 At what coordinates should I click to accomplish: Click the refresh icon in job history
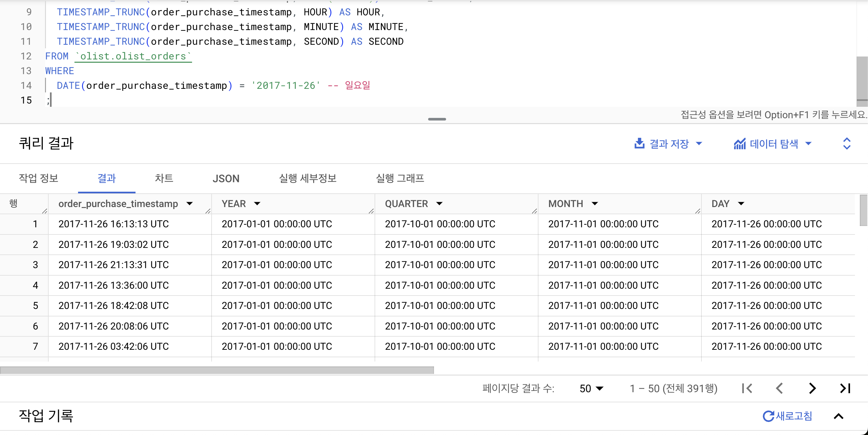768,416
